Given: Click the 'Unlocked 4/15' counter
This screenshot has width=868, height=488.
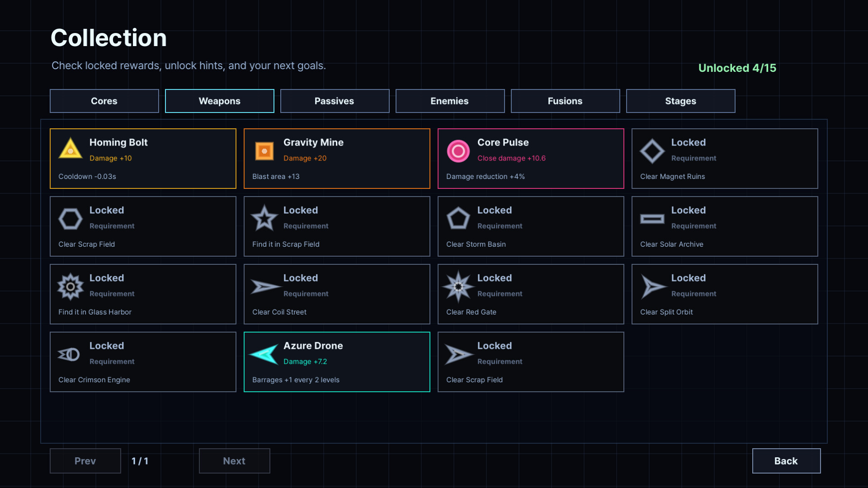Looking at the screenshot, I should coord(737,68).
